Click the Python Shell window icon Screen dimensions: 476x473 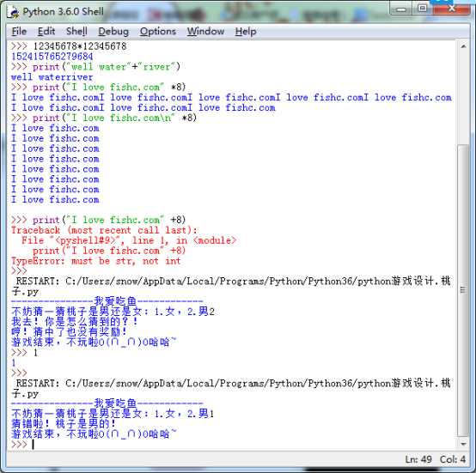coord(14,12)
